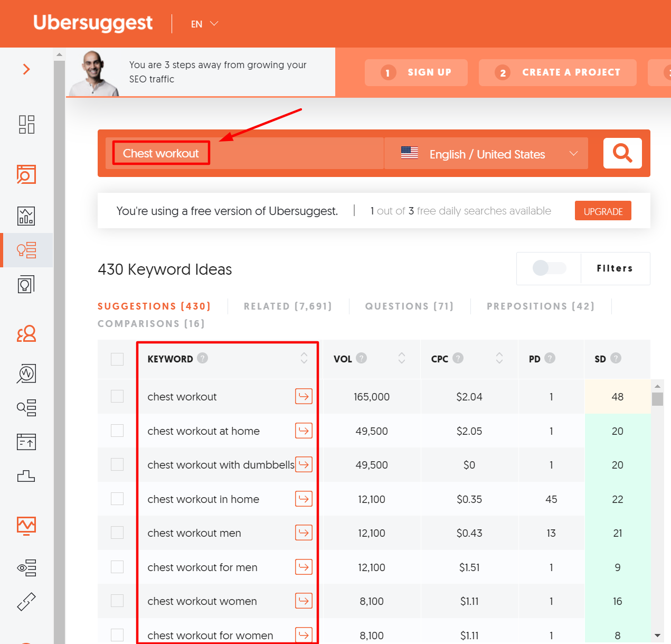The width and height of the screenshot is (671, 644).
Task: Check the box for chest workout at home
Action: (117, 431)
